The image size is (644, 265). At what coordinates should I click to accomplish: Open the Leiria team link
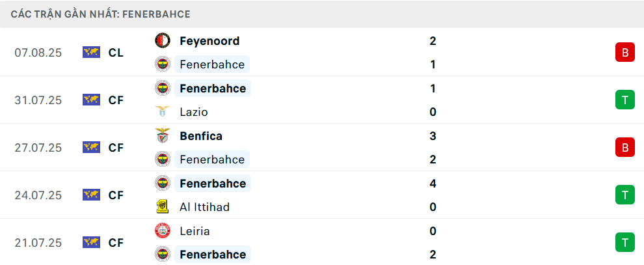[195, 231]
